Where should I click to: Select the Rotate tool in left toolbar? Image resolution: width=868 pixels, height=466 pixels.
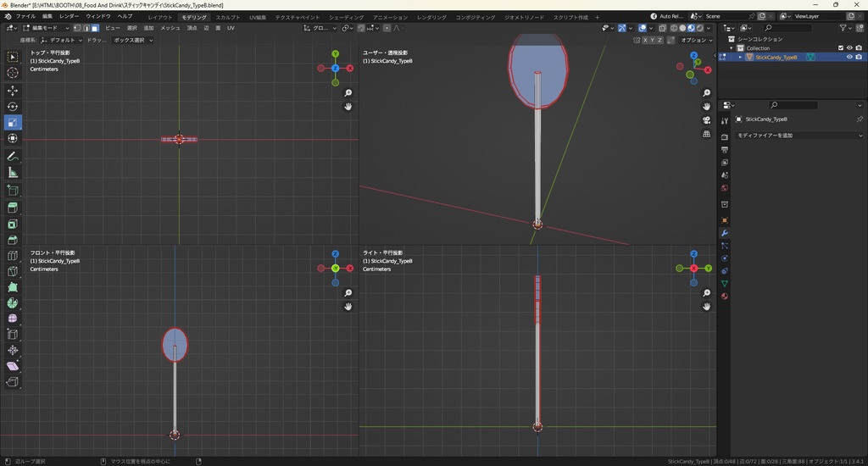(13, 107)
